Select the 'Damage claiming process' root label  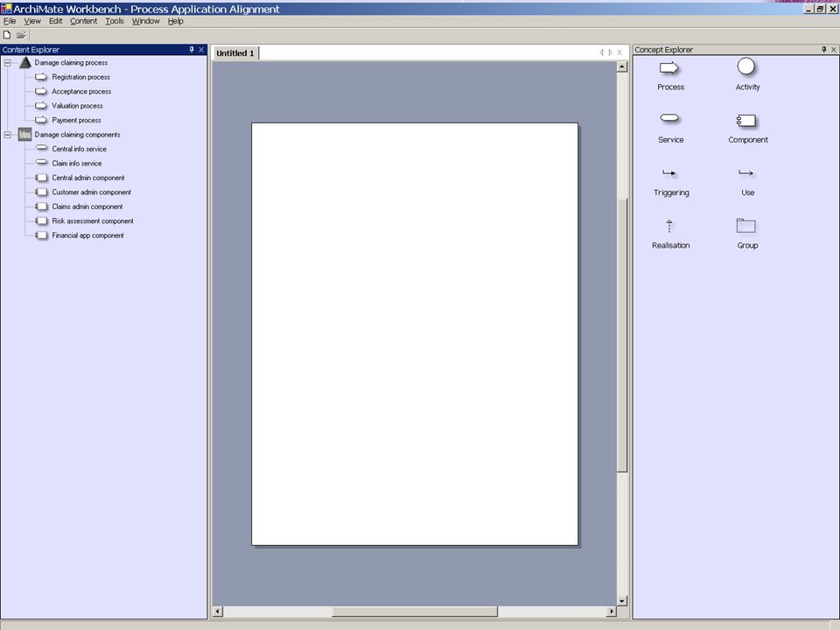pyautogui.click(x=71, y=63)
